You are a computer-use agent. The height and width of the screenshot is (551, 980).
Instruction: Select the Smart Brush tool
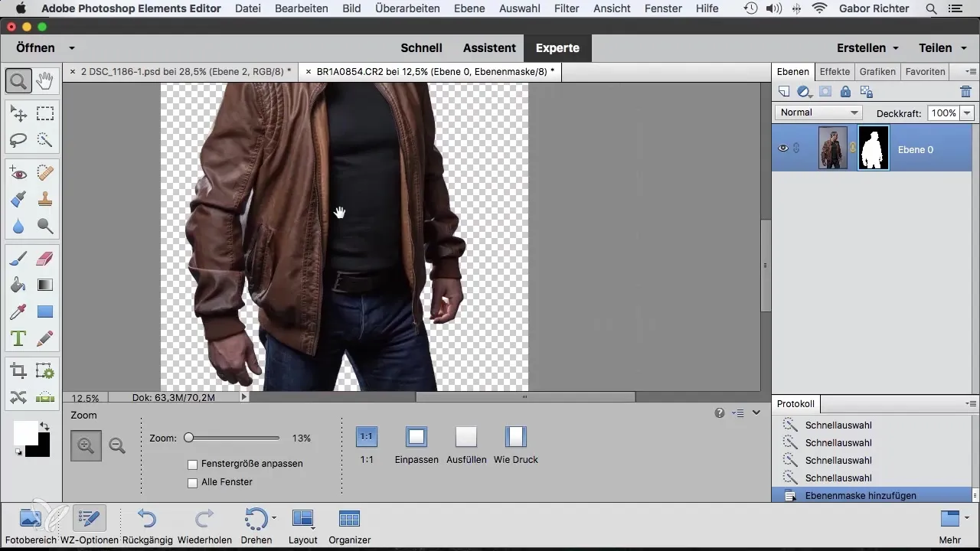[x=18, y=200]
